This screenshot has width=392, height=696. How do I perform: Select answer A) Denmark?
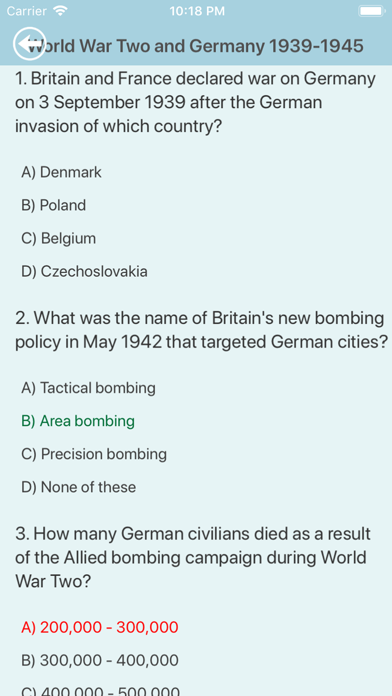61,172
